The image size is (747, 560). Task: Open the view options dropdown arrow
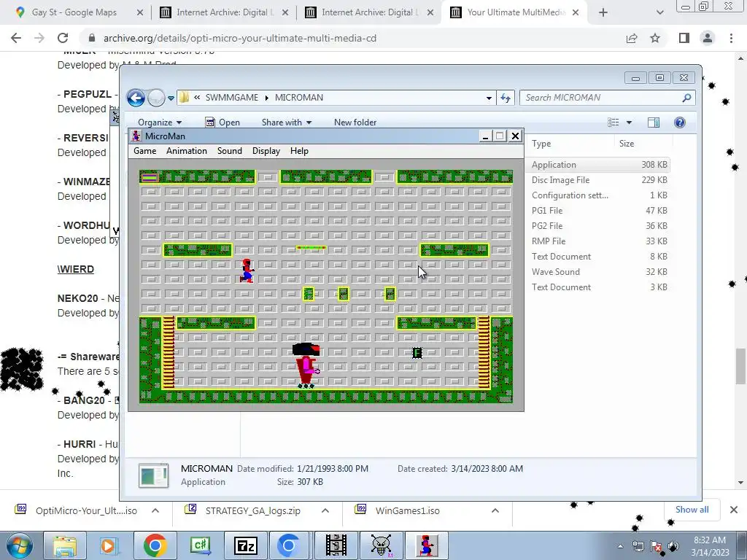click(629, 122)
